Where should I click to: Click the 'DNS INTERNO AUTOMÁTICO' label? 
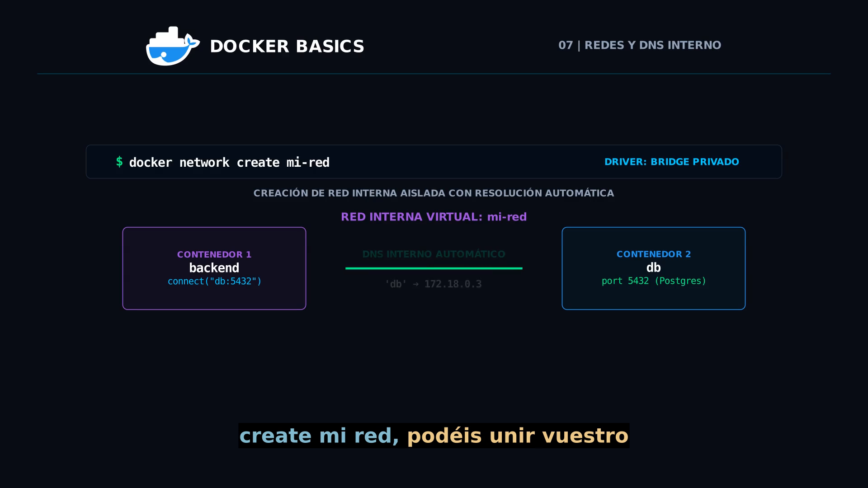pos(434,254)
